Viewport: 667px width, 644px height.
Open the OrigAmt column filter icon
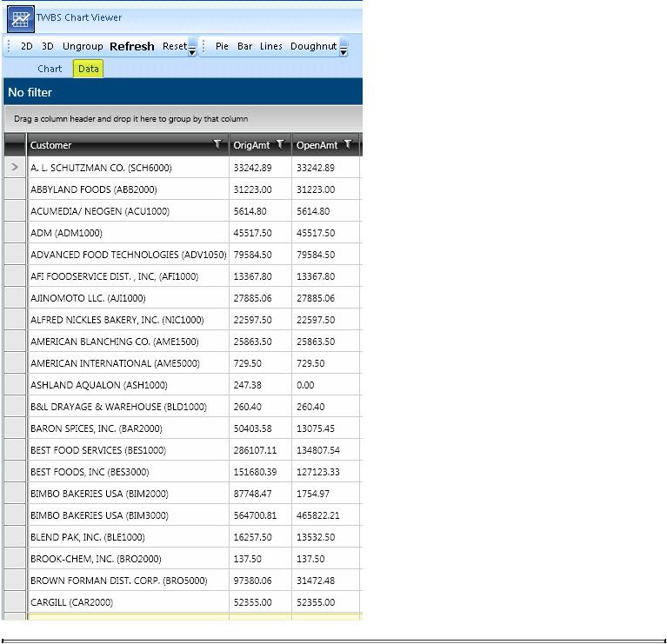pos(280,144)
